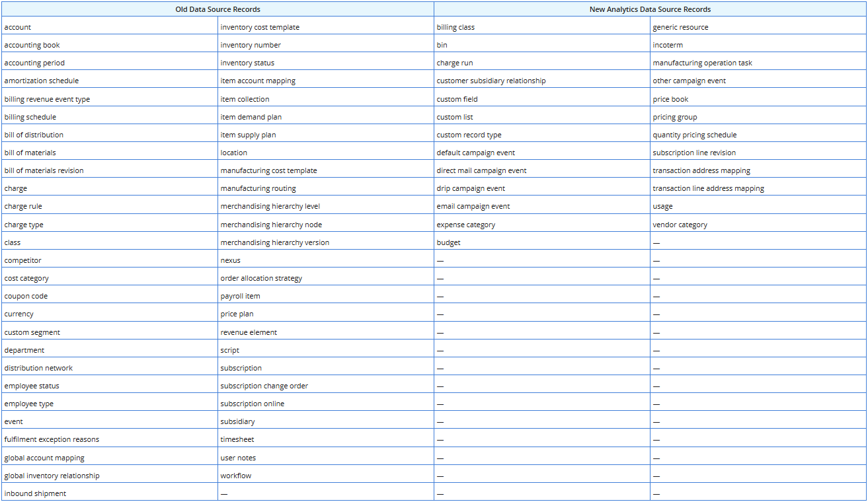868x502 pixels.
Task: Click 'transaction line address mapping' cell
Action: coord(708,188)
